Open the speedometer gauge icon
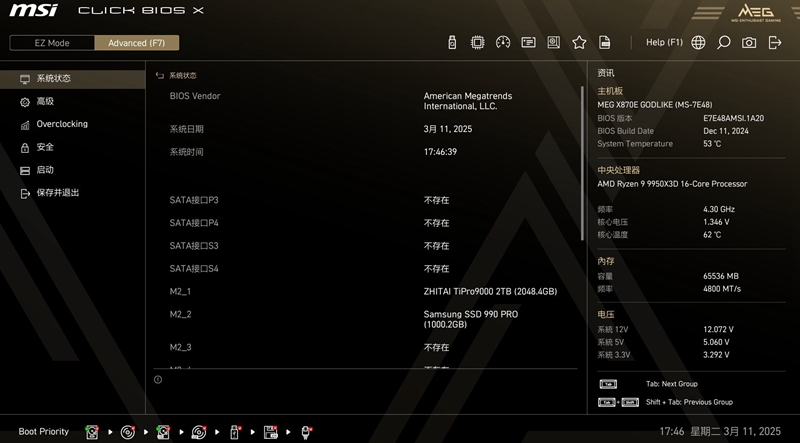 coord(503,43)
